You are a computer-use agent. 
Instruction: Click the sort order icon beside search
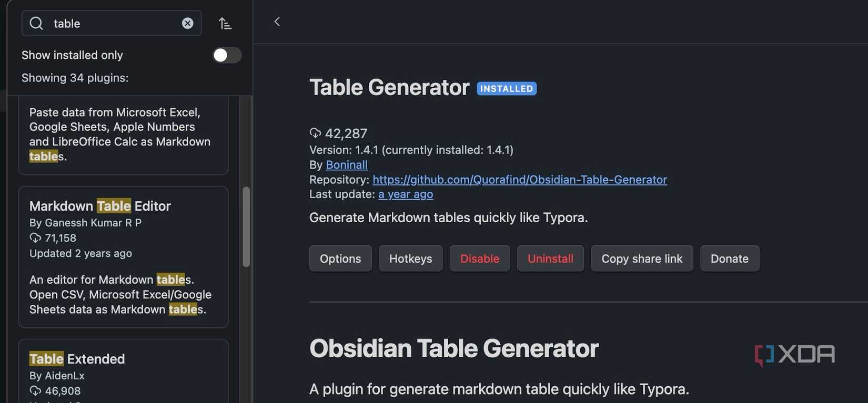(x=225, y=23)
